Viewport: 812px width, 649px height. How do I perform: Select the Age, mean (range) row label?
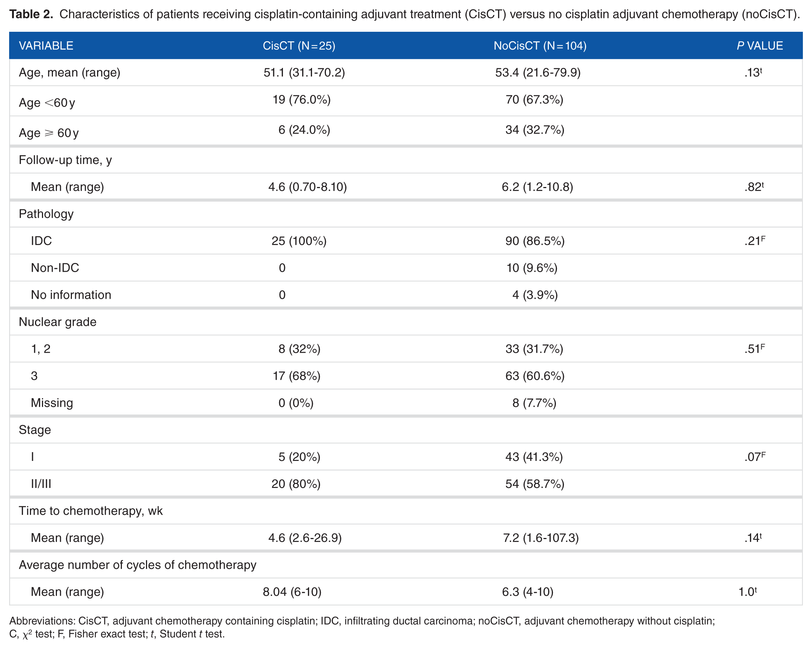(x=70, y=72)
